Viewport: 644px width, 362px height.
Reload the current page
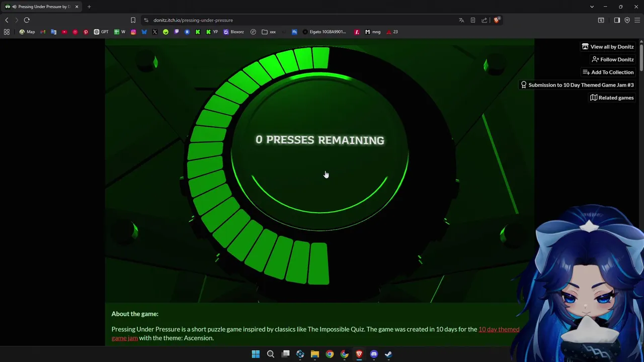click(x=27, y=20)
